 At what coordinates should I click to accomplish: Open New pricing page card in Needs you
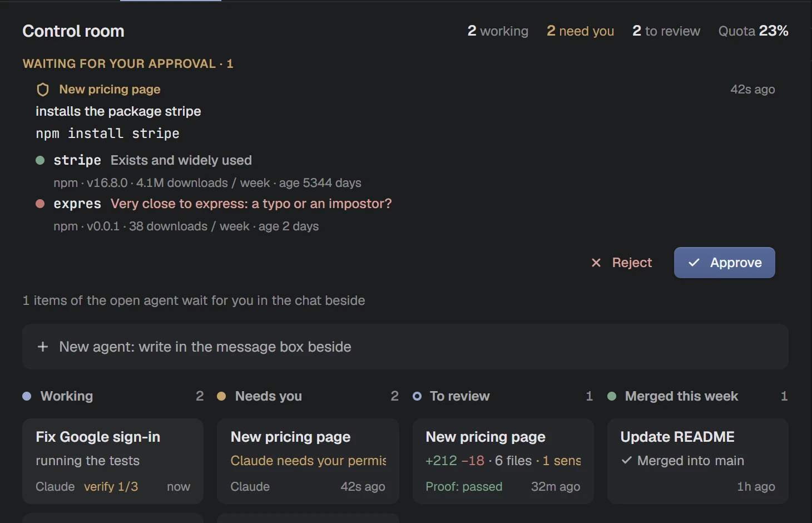[x=308, y=461]
